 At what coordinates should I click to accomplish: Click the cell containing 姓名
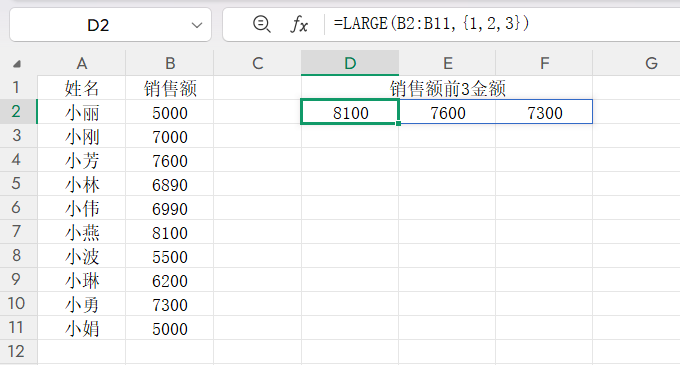coord(82,88)
